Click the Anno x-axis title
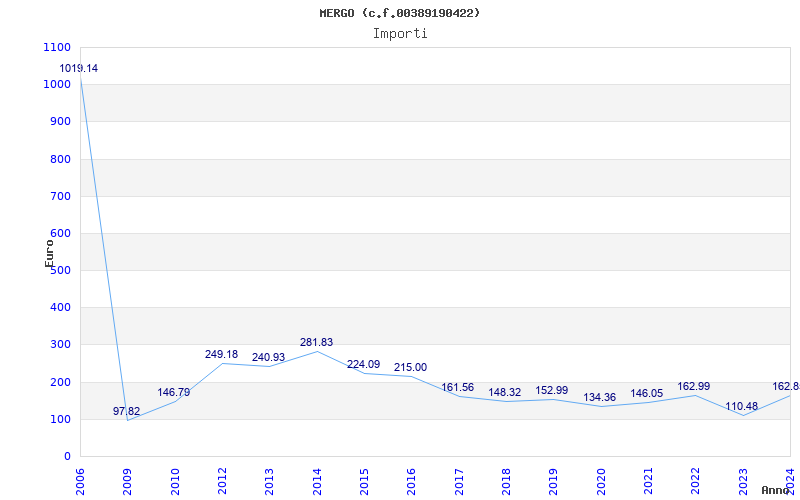The image size is (800, 500). (776, 490)
